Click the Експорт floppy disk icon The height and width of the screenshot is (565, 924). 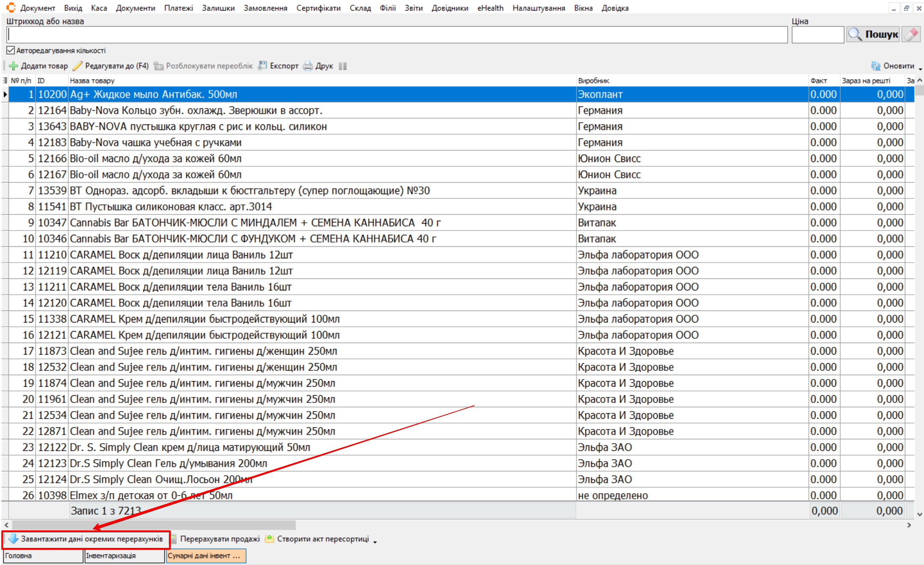tap(263, 65)
